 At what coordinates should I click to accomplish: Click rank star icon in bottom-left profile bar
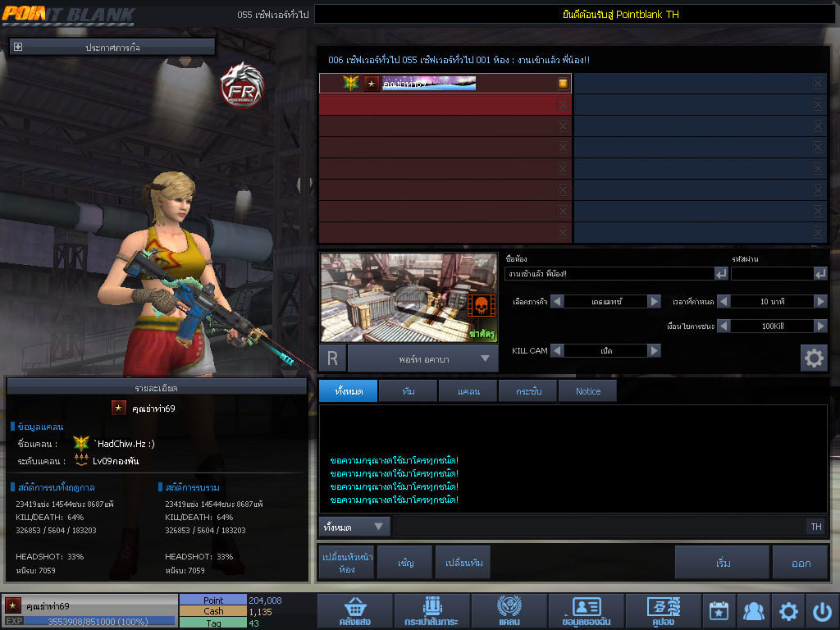tap(12, 605)
